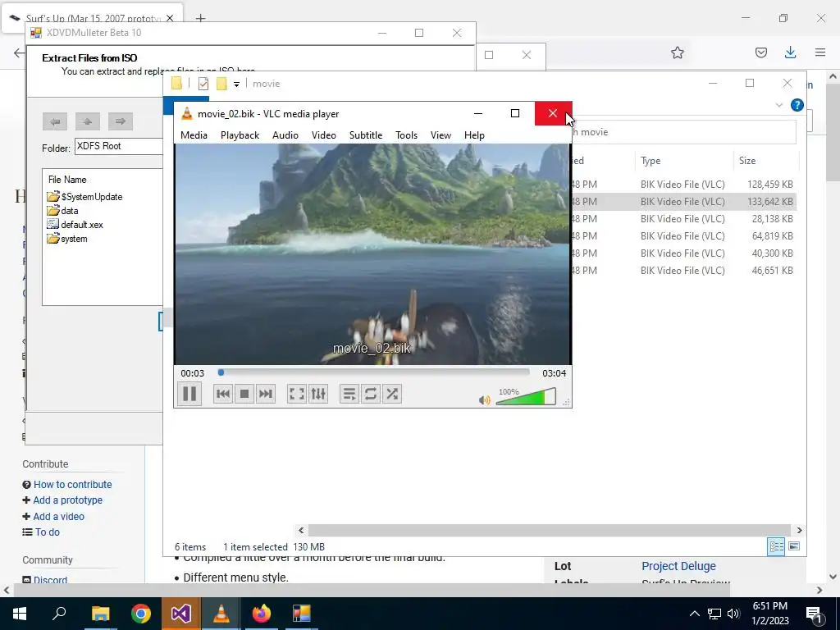Open the How to contribute link
This screenshot has width=840, height=630.
[x=73, y=484]
